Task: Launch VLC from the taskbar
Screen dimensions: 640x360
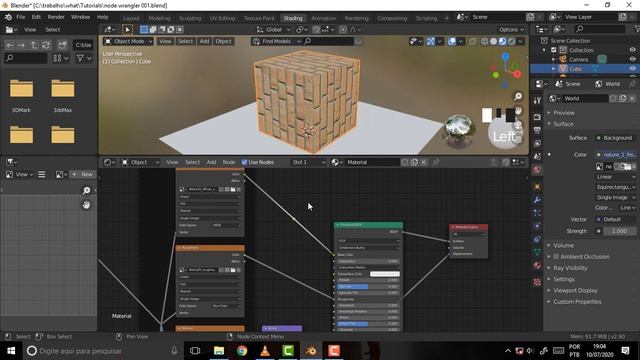Action: pyautogui.click(x=265, y=351)
